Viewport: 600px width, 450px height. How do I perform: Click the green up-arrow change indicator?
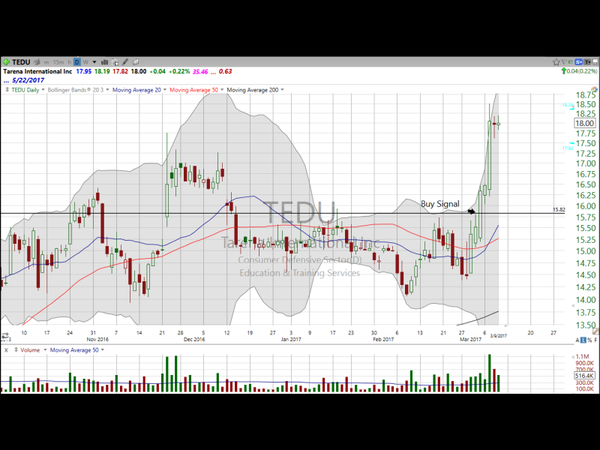pyautogui.click(x=564, y=71)
